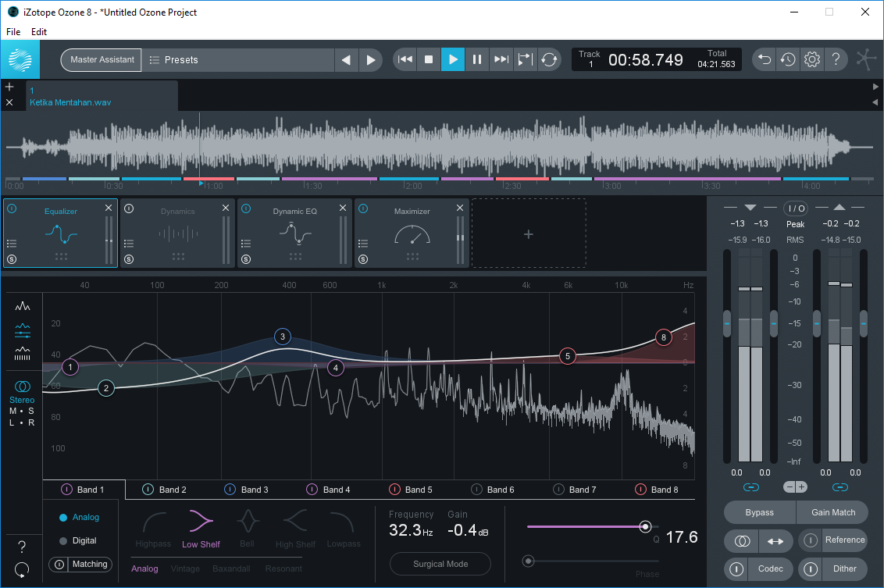Select EQ node 3 on the curve
The width and height of the screenshot is (884, 588).
coord(283,337)
